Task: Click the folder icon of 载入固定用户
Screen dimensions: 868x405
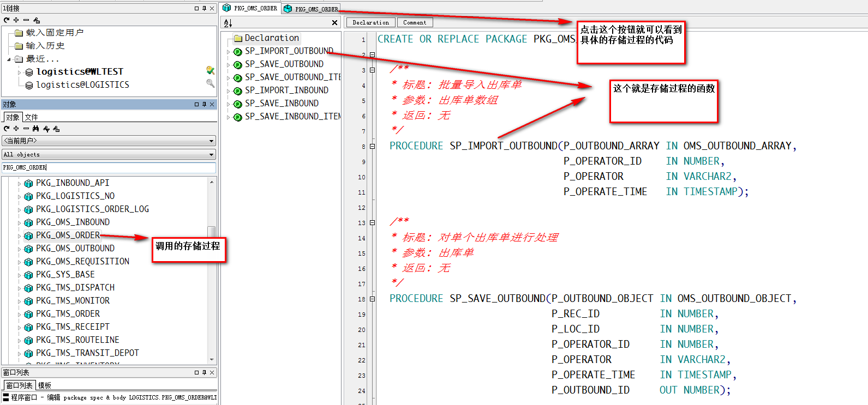Action: pos(19,33)
